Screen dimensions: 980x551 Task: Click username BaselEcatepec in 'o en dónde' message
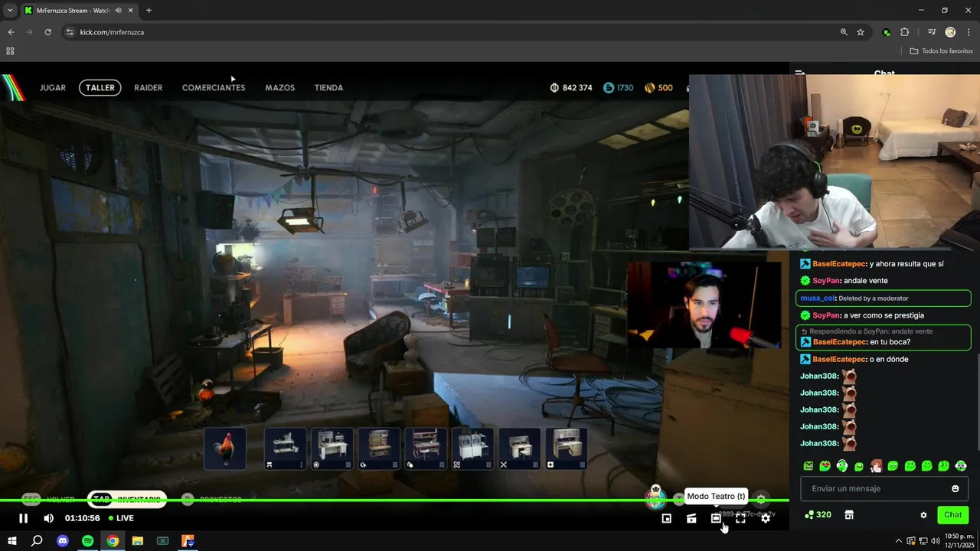click(839, 359)
